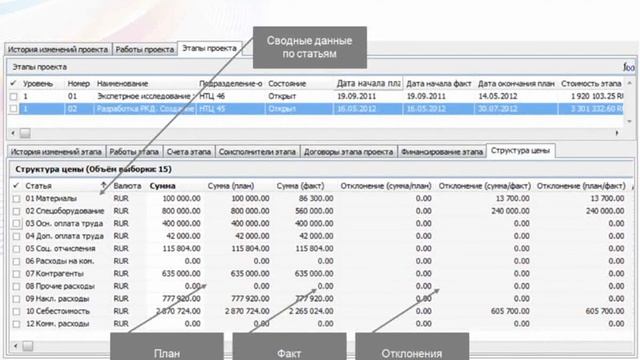This screenshot has width=640, height=360.
Task: Click the up arrow of the stages table vertical scrollbar
Action: coord(629,83)
